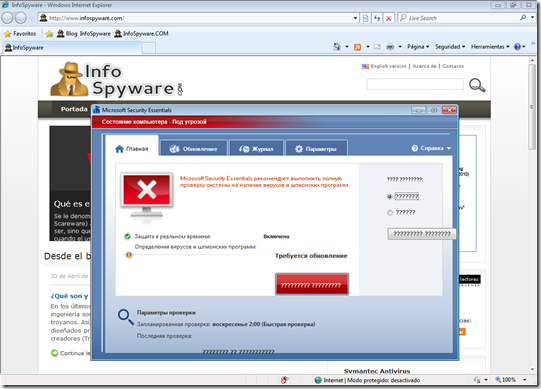541x389 pixels.
Task: Click the green real-time protection check icon
Action: point(127,236)
